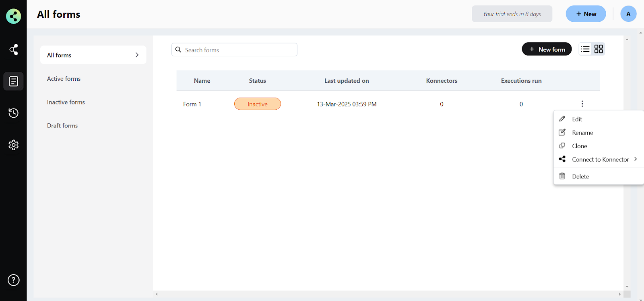Open the user avatar A

point(628,14)
